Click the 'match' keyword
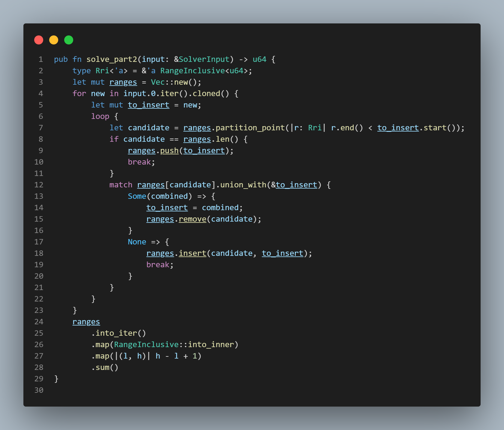 tap(121, 185)
